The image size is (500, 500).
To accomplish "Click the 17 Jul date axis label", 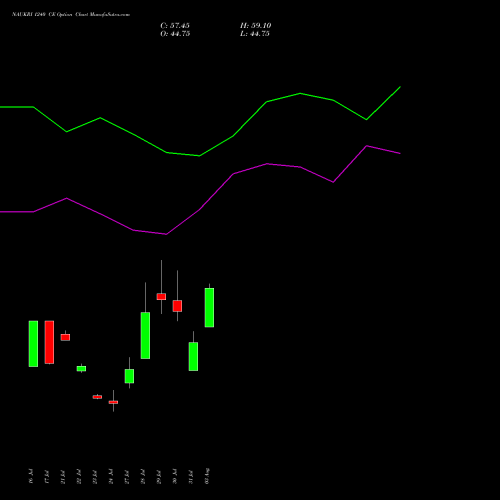I will pyautogui.click(x=47, y=476).
